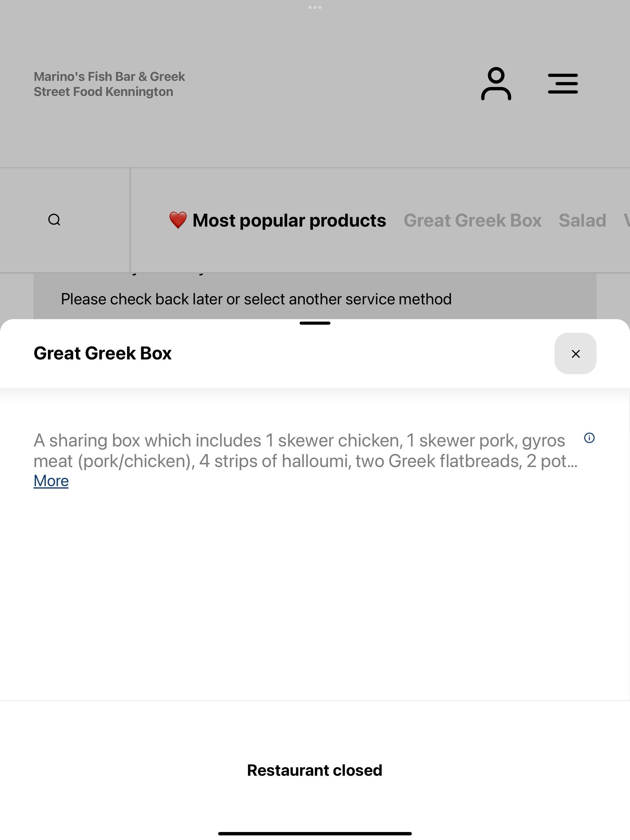Screen dimensions: 630x840
Task: Click the Marino's Fish Bar restaurant name
Action: coord(110,84)
